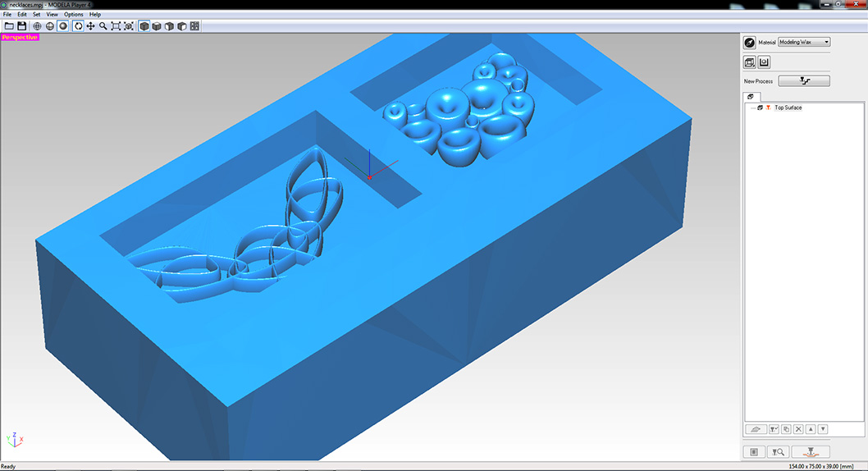Select the first shaded cube view icon
This screenshot has width=868, height=471.
144,26
